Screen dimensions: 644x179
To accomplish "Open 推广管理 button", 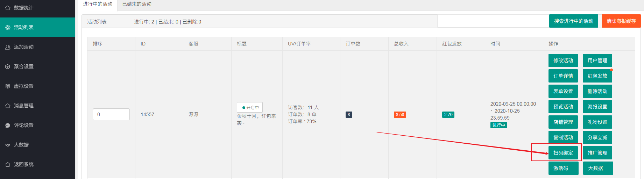I will coord(597,153).
